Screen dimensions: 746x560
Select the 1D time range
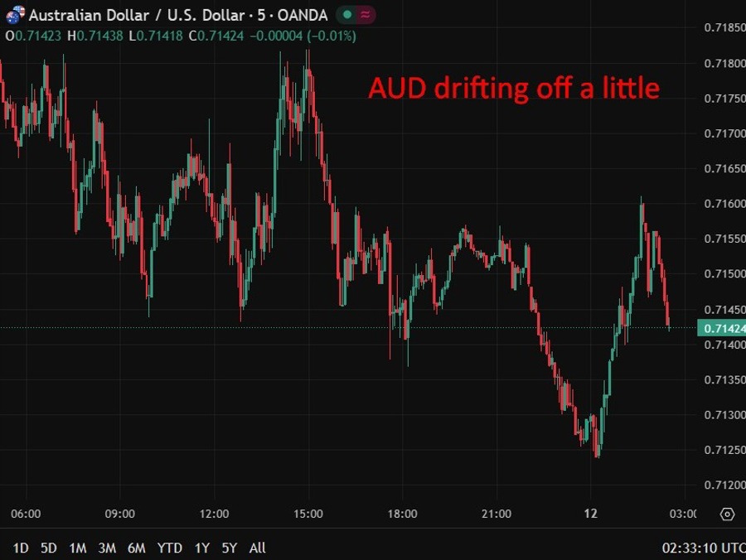(x=21, y=548)
